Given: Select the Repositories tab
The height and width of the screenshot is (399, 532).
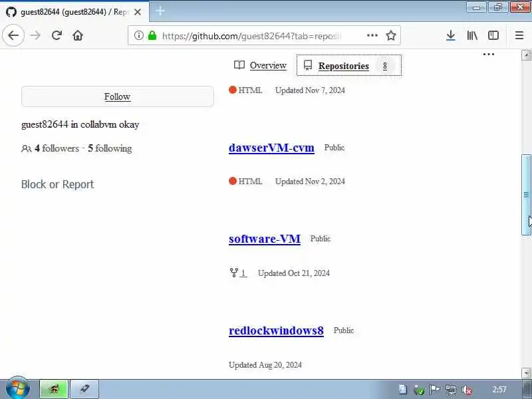Looking at the screenshot, I should (348, 65).
